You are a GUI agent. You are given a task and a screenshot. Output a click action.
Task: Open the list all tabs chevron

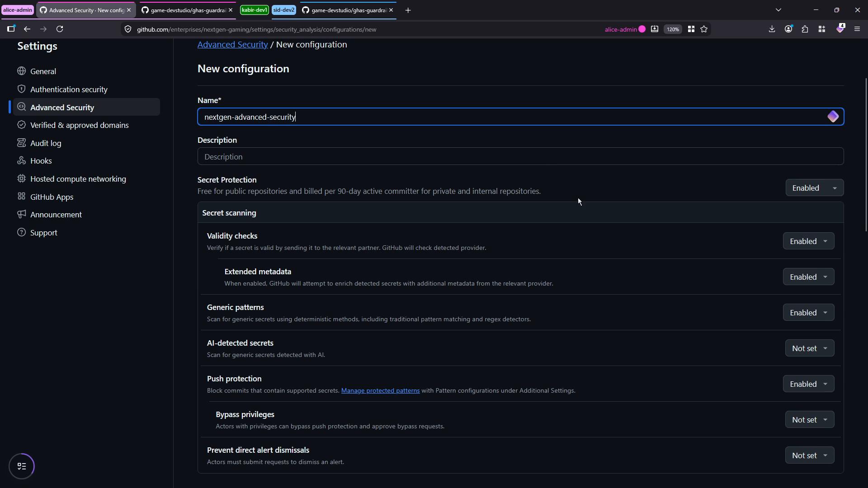coord(778,10)
